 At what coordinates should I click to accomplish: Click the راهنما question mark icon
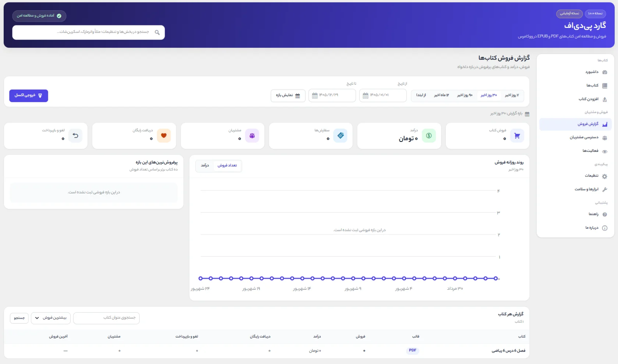click(605, 214)
